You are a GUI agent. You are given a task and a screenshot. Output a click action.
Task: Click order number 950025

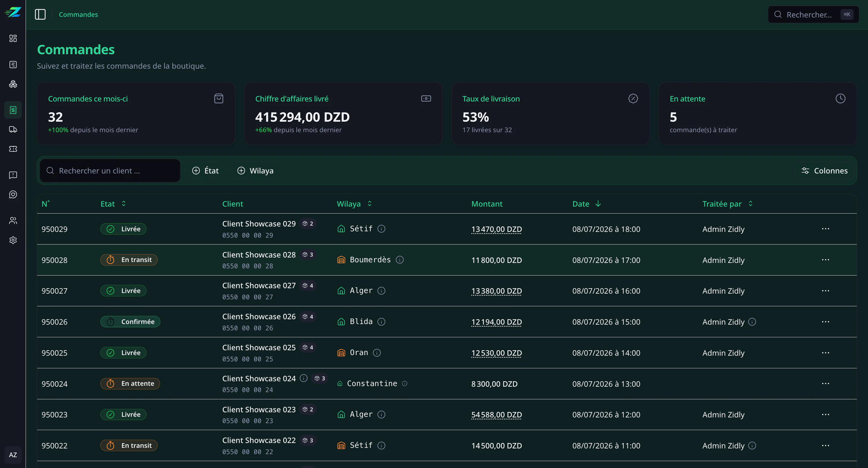pyautogui.click(x=54, y=353)
